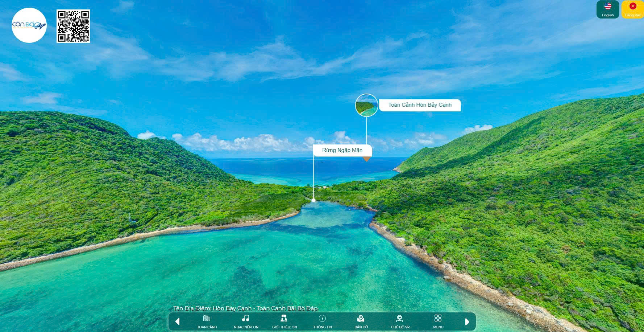Open THÔNG TIN via the info icon
This screenshot has width=644, height=332.
[322, 319]
